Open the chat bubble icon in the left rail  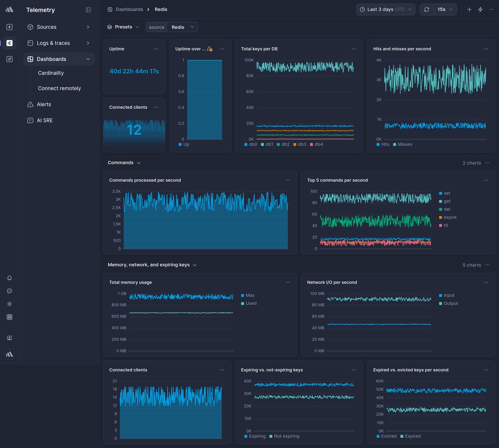click(x=9, y=291)
